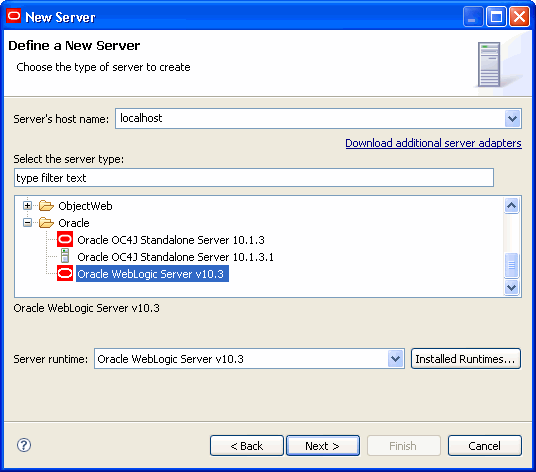Viewport: 536px width, 472px height.
Task: Maximize the New Server dialog
Action: (496, 16)
